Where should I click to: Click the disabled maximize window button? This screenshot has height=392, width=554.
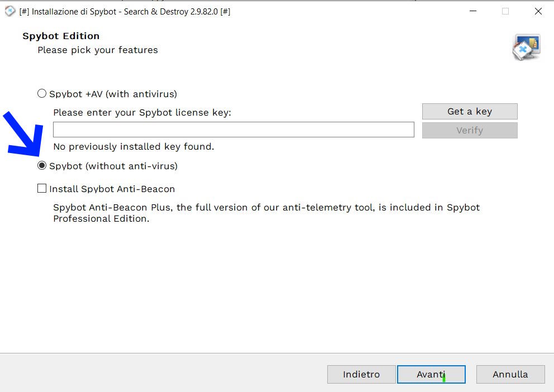click(x=505, y=11)
